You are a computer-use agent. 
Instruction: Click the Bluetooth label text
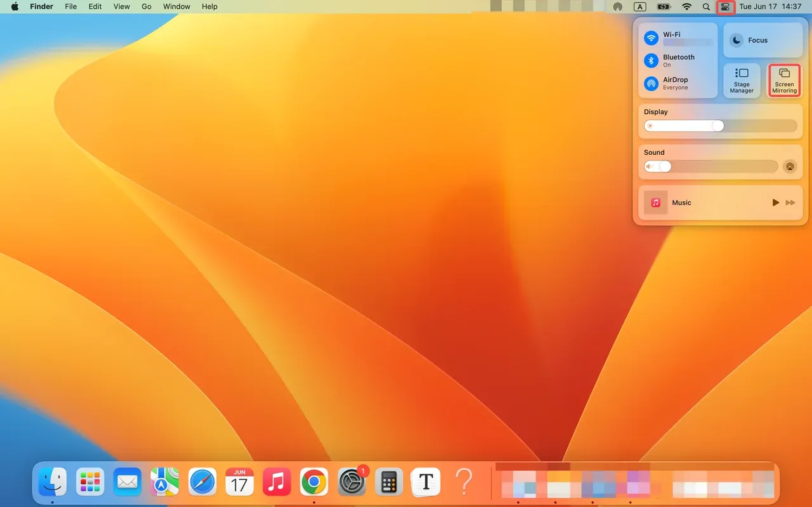click(x=679, y=57)
